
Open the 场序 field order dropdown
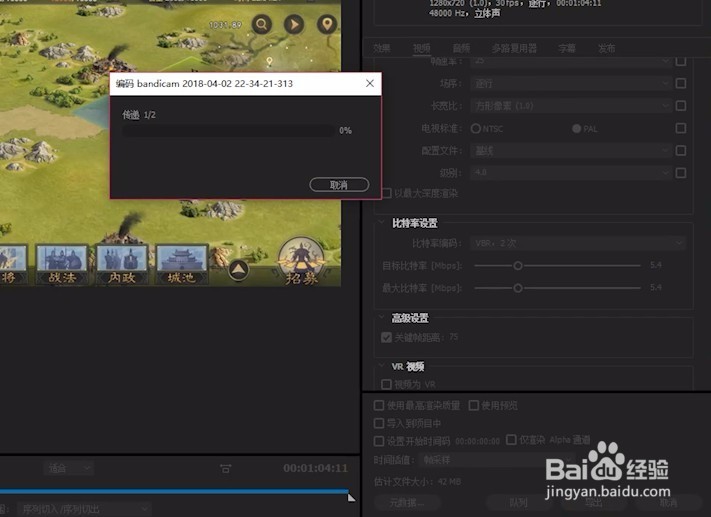tap(570, 83)
